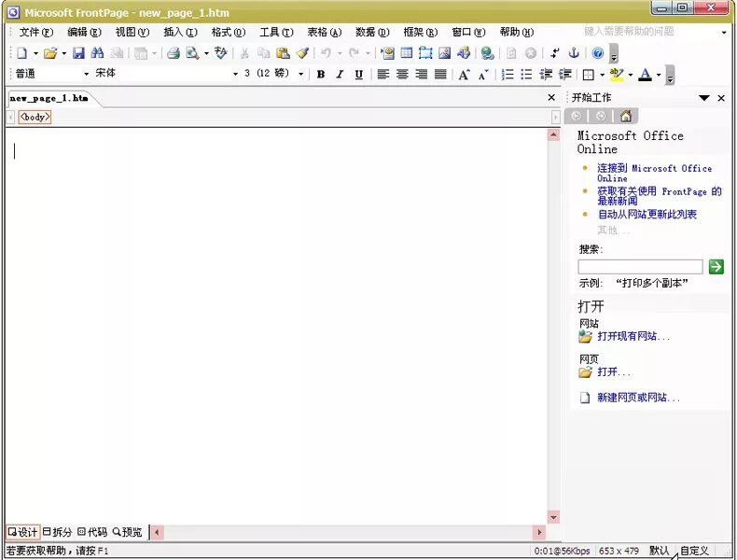
Task: Click the Decrease Indent icon
Action: tap(546, 75)
